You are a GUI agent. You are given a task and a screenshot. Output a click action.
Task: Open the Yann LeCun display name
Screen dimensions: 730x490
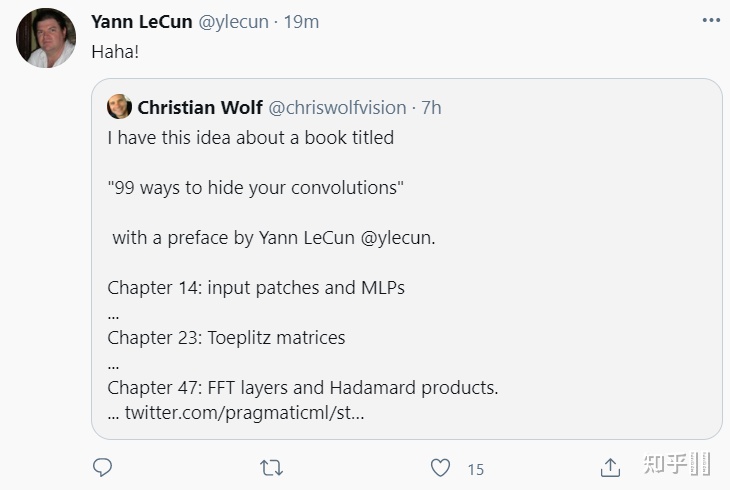coord(142,22)
